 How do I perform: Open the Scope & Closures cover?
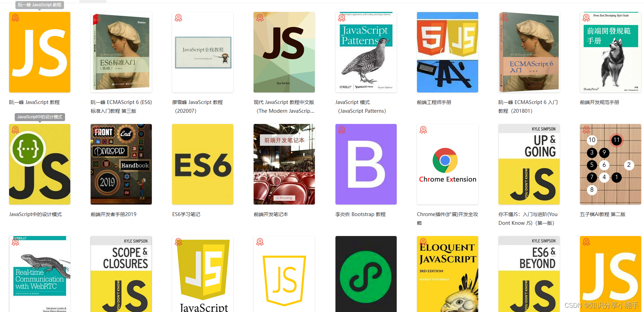pyautogui.click(x=121, y=274)
